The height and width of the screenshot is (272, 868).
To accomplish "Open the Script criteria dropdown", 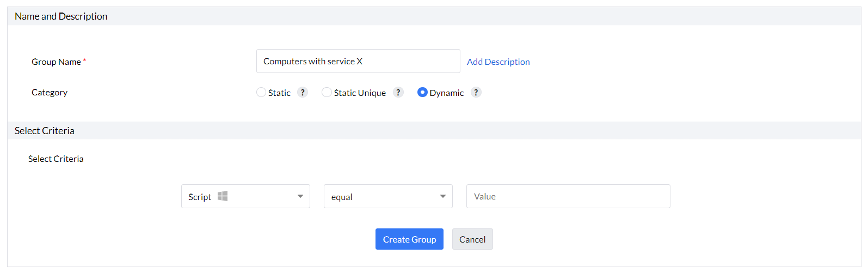I will 245,196.
